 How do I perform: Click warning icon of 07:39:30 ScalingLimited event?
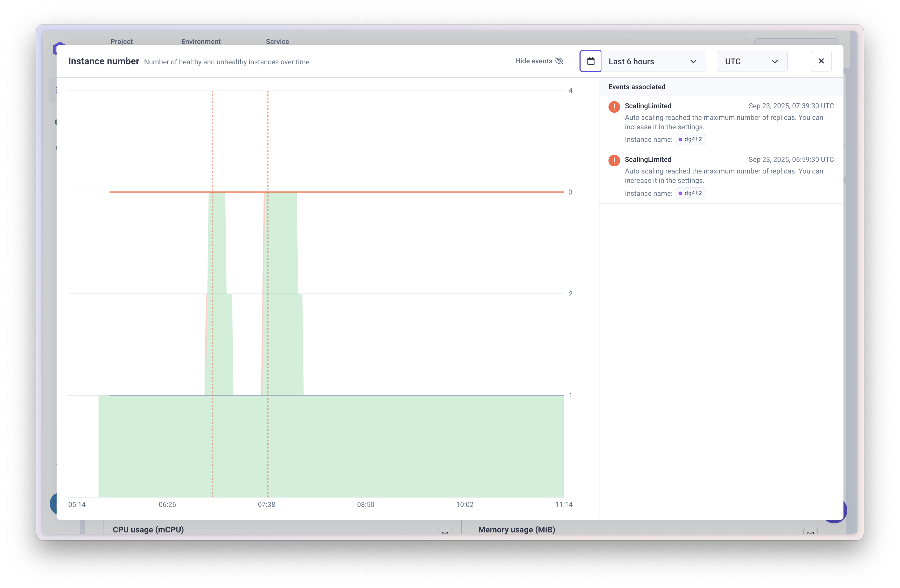pyautogui.click(x=614, y=107)
